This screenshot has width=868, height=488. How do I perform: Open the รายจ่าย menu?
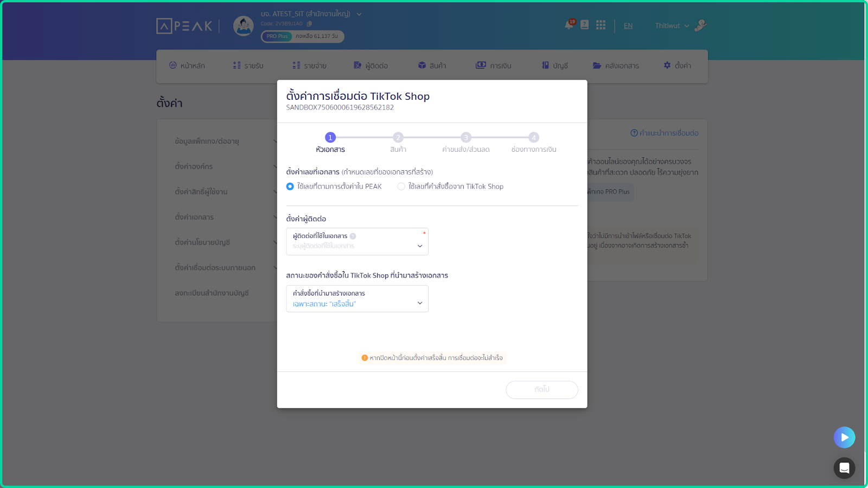click(x=309, y=66)
